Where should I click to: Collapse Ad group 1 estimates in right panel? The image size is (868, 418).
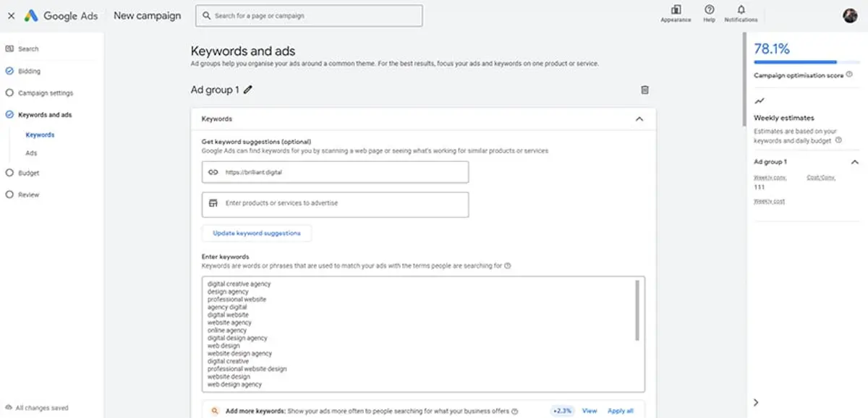point(854,162)
